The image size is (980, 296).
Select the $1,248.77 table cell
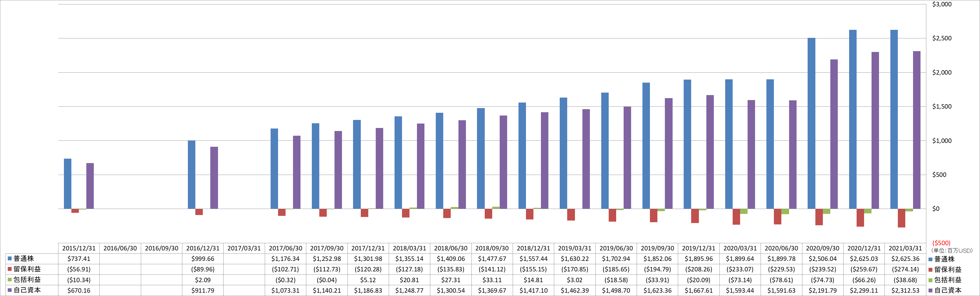(409, 290)
